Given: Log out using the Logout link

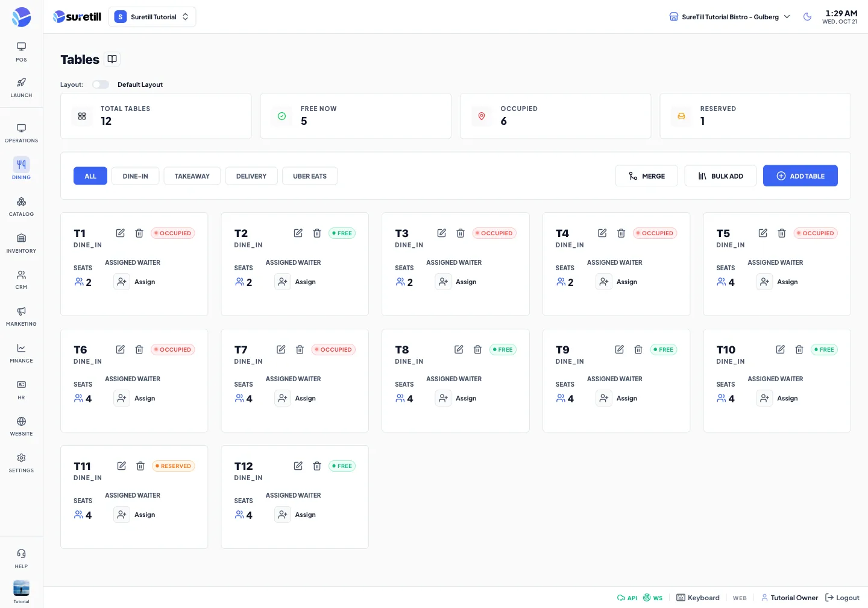Looking at the screenshot, I should [842, 598].
